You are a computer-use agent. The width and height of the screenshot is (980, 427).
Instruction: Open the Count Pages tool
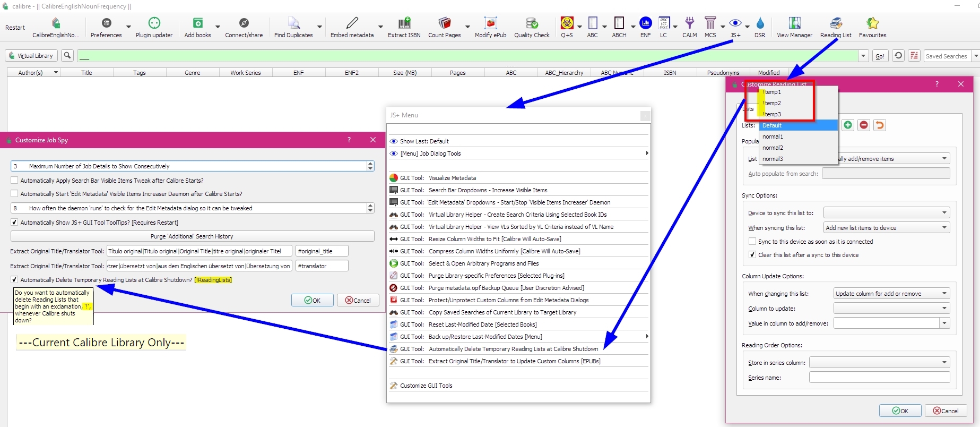(x=445, y=27)
